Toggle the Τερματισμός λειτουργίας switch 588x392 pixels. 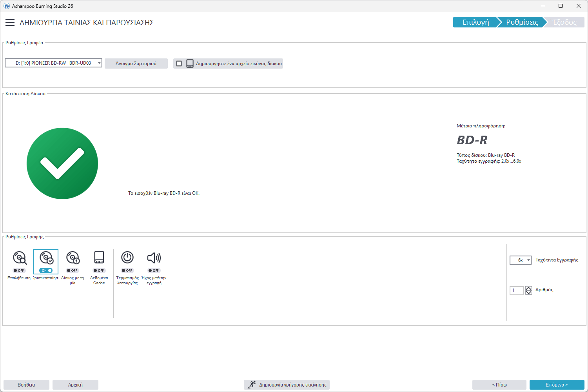[127, 270]
